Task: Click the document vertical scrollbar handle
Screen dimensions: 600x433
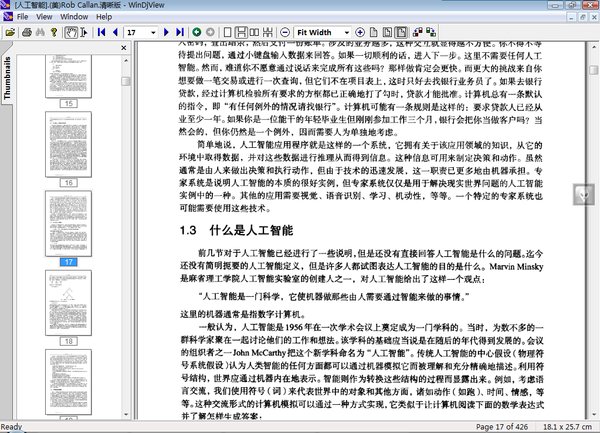Action: coord(594,70)
